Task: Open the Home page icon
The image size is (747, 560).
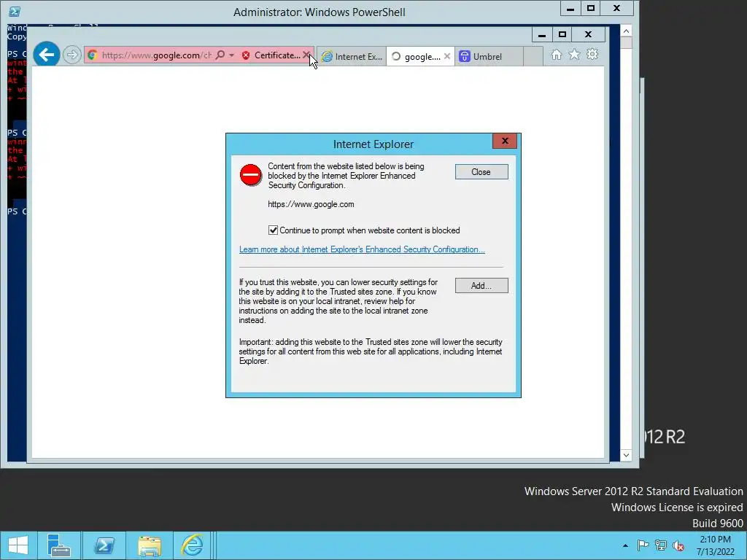Action: point(557,55)
